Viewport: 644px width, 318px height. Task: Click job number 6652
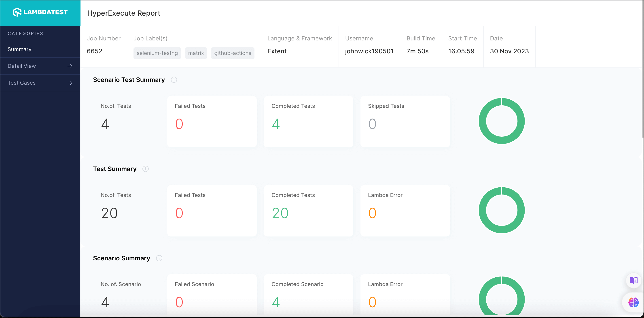95,51
